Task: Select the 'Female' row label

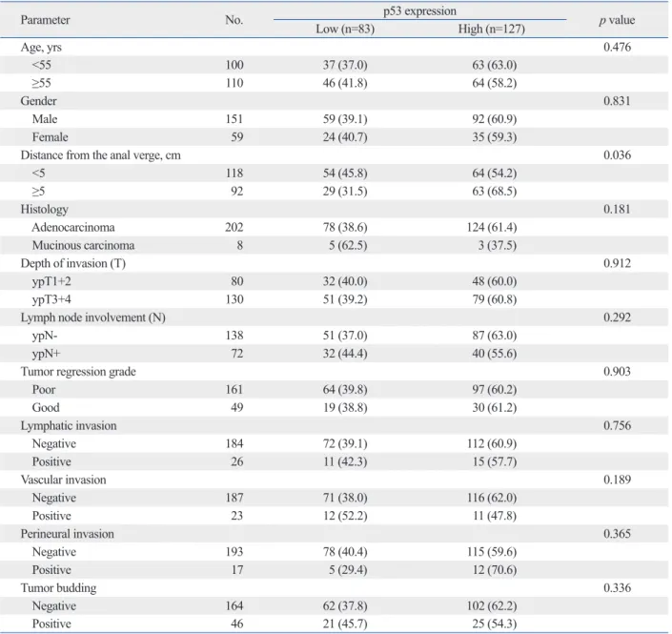Action: click(x=51, y=137)
